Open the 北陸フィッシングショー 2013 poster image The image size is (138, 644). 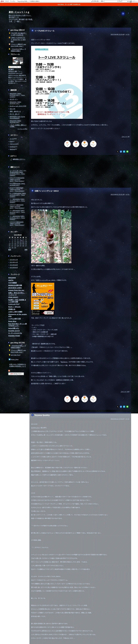point(43,299)
